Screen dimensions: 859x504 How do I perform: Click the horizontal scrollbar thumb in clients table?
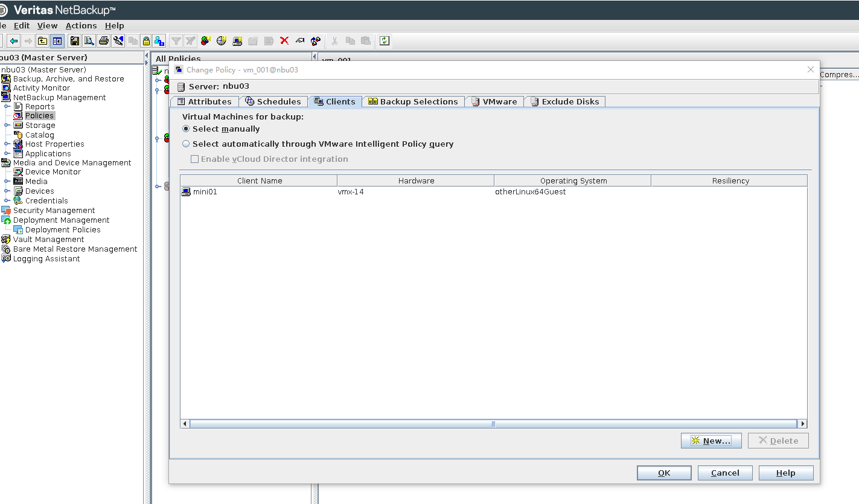tap(493, 424)
